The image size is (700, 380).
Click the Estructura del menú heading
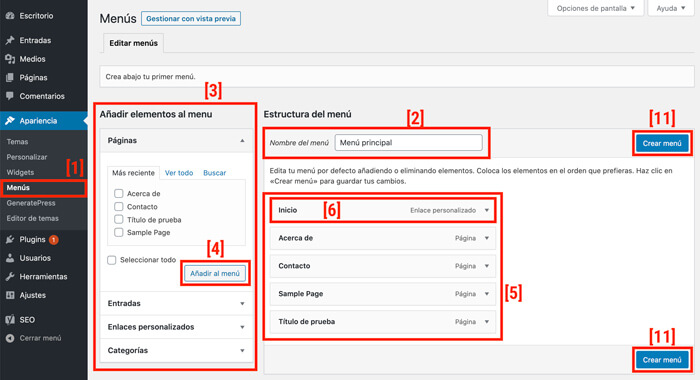pyautogui.click(x=308, y=114)
